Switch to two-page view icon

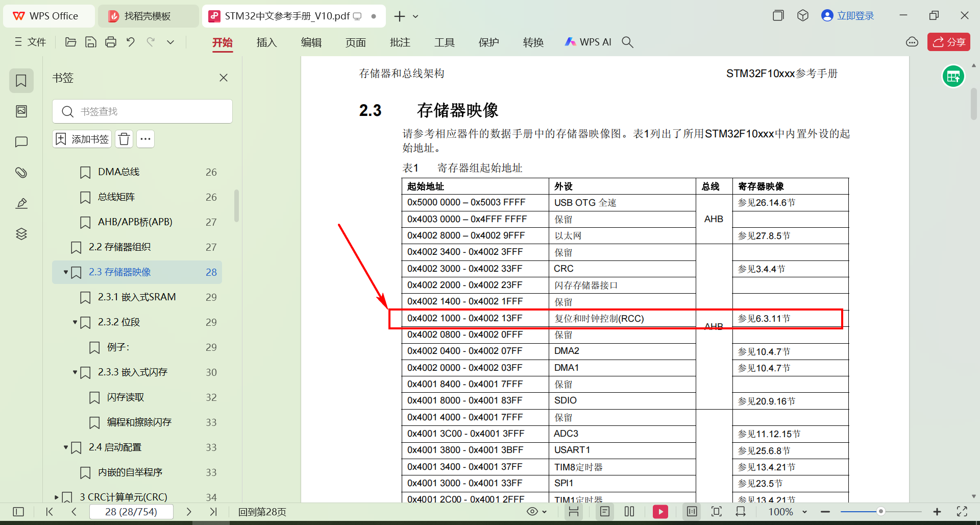629,511
